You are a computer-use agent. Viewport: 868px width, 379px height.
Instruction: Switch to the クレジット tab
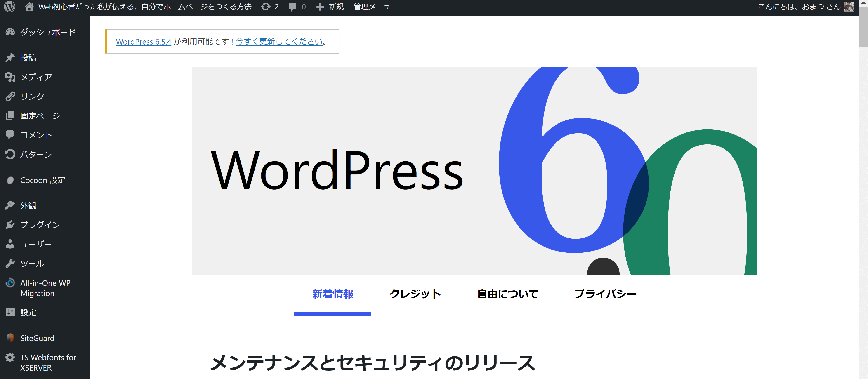pyautogui.click(x=415, y=294)
